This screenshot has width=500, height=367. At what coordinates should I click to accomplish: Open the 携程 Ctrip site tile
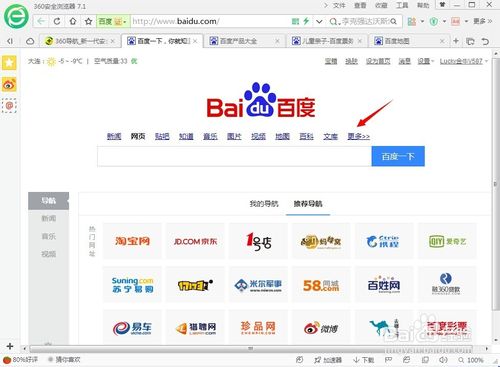click(384, 241)
